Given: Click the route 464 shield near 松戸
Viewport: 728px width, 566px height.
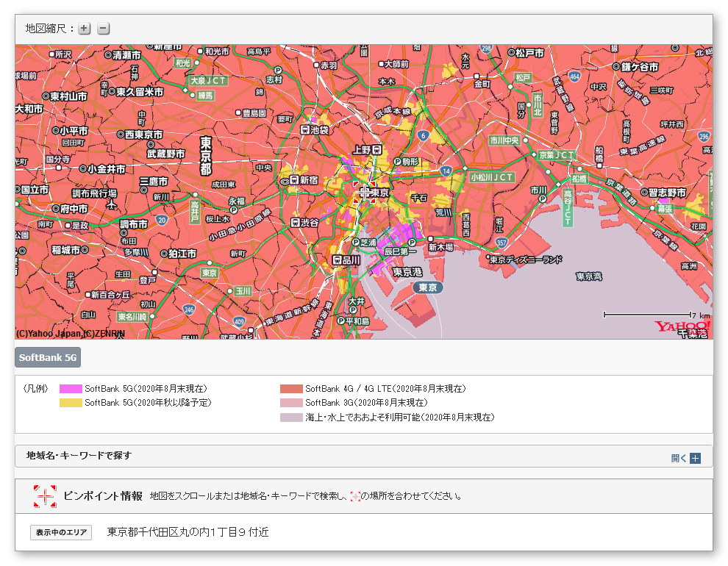Looking at the screenshot, I should (574, 76).
